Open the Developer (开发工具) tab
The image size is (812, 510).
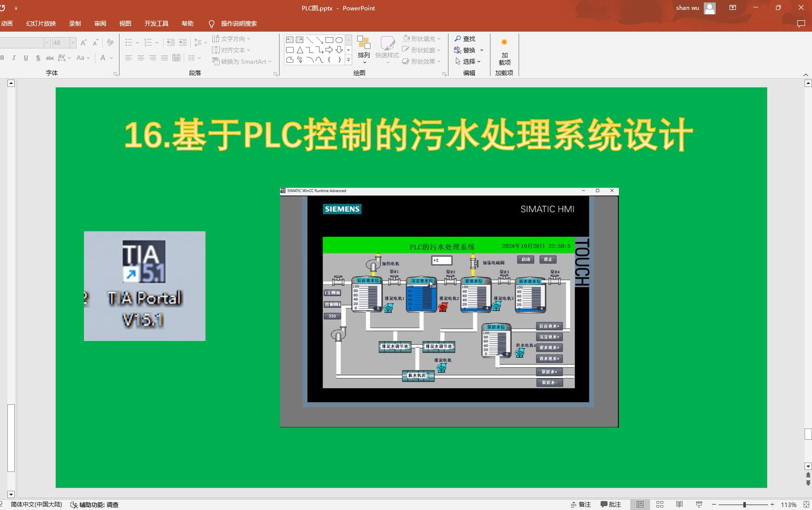click(x=157, y=24)
